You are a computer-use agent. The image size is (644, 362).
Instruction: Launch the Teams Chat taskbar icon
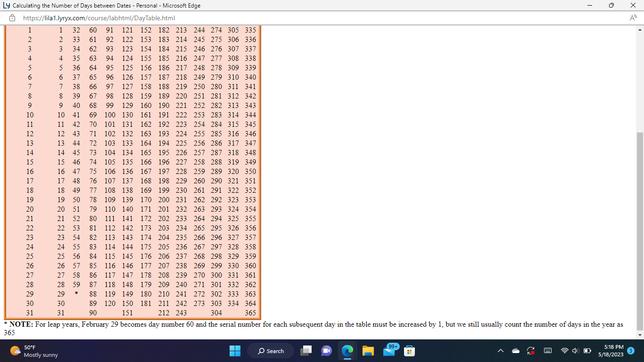pyautogui.click(x=326, y=351)
